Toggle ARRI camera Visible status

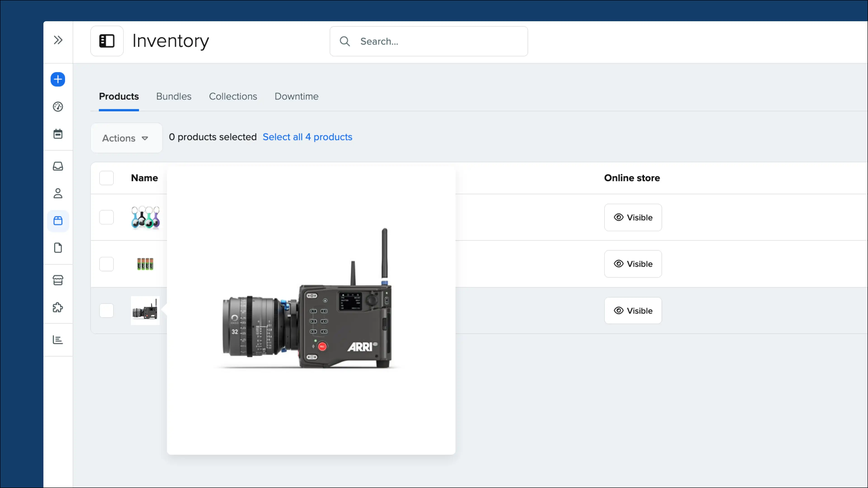(633, 310)
